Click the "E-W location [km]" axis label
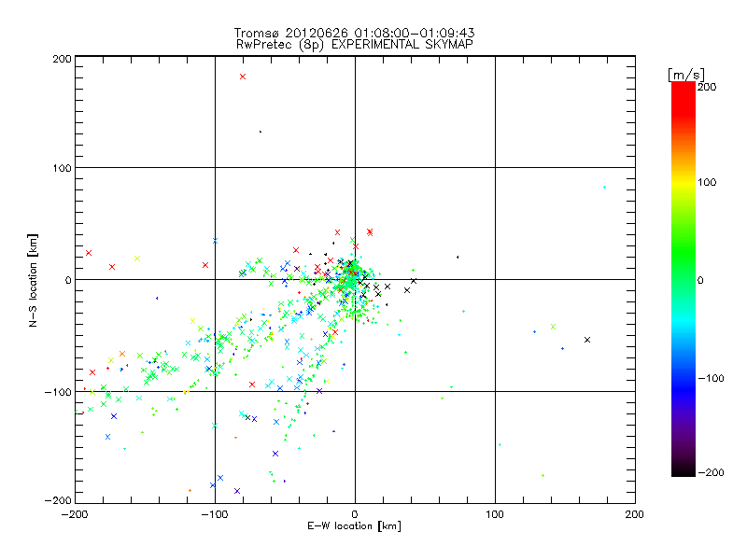This screenshot has height=560, width=747. tap(355, 526)
